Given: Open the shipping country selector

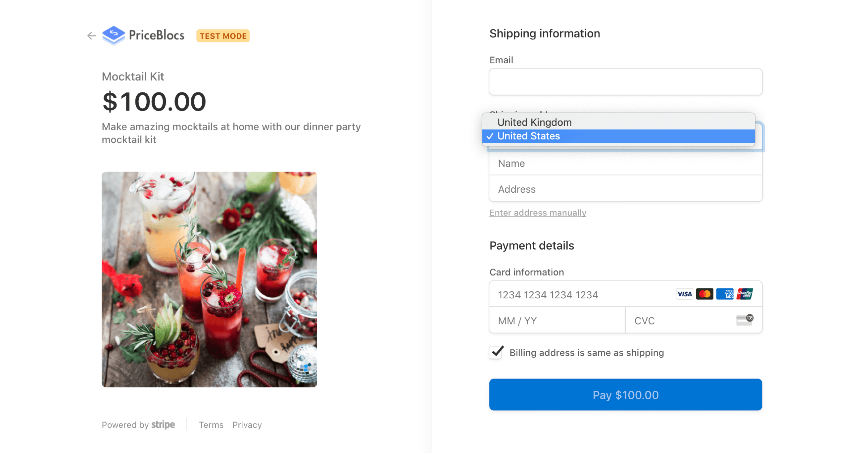Looking at the screenshot, I should point(625,136).
